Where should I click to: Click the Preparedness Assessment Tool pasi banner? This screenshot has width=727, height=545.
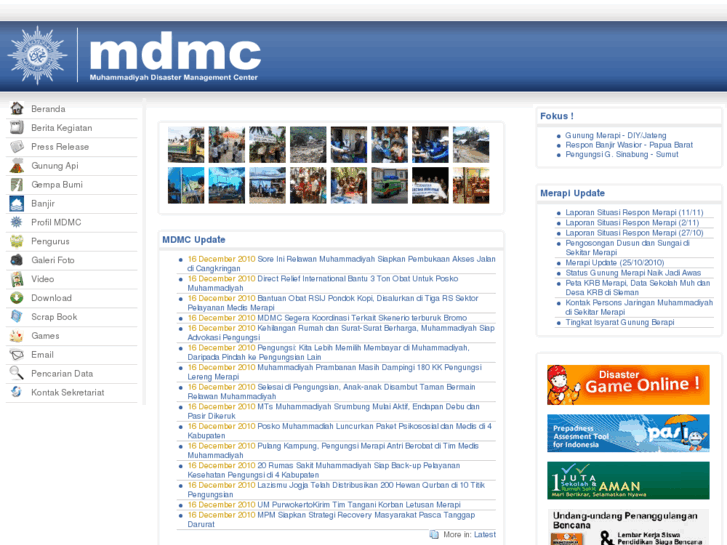(628, 433)
